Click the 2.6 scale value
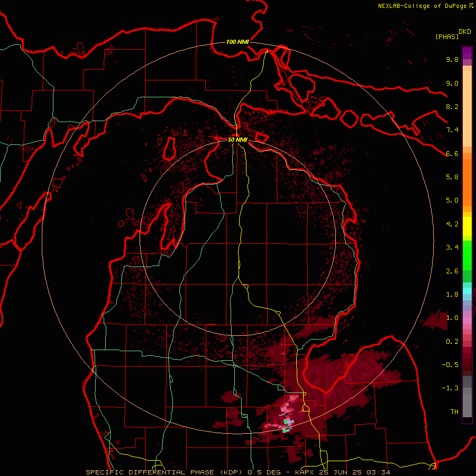Viewport: 476px width, 476px height. click(x=452, y=271)
